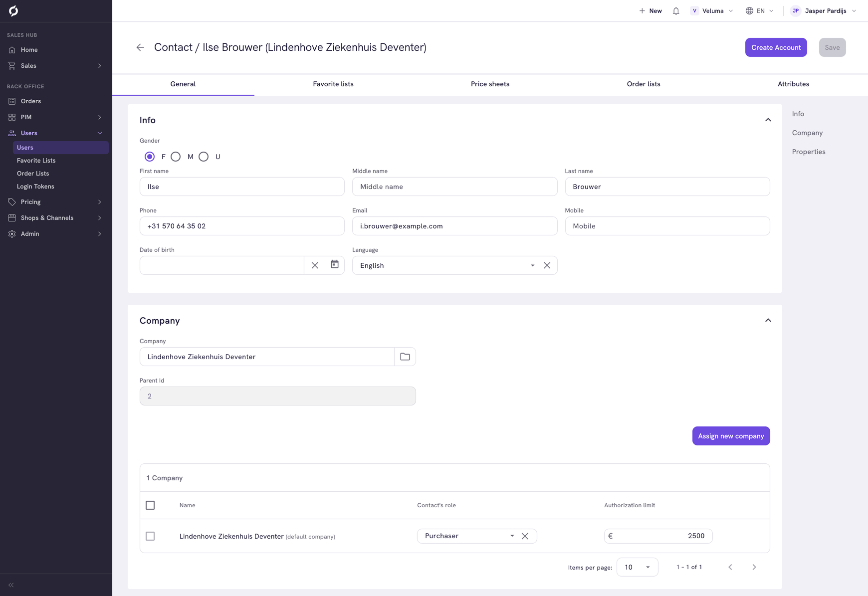Open the Veluma tenant dropdown
The width and height of the screenshot is (868, 596).
point(713,11)
